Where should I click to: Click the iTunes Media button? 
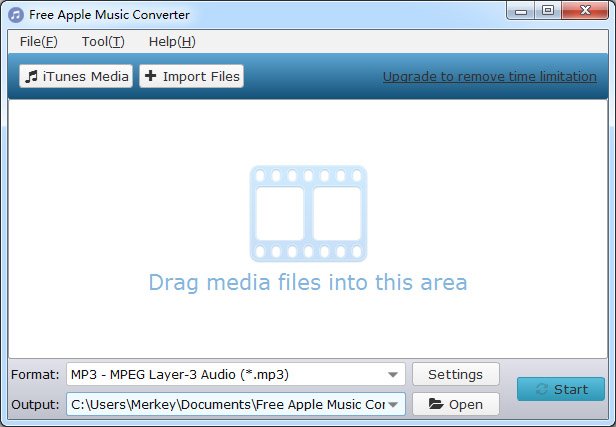(76, 76)
